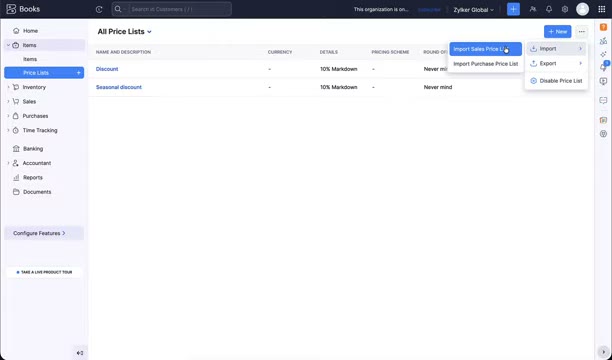Click the Documents folder icon in sidebar

(16, 192)
